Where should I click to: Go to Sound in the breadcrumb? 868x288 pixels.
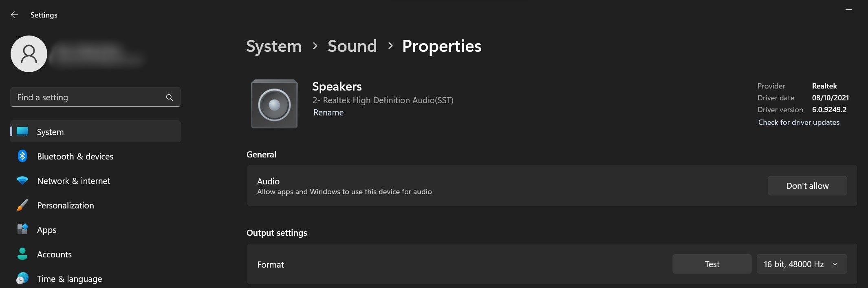pyautogui.click(x=352, y=46)
